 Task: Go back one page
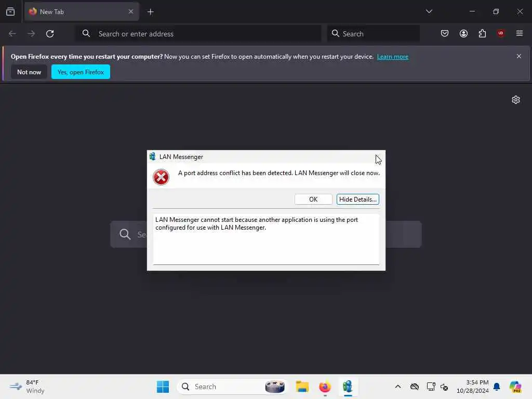point(12,34)
